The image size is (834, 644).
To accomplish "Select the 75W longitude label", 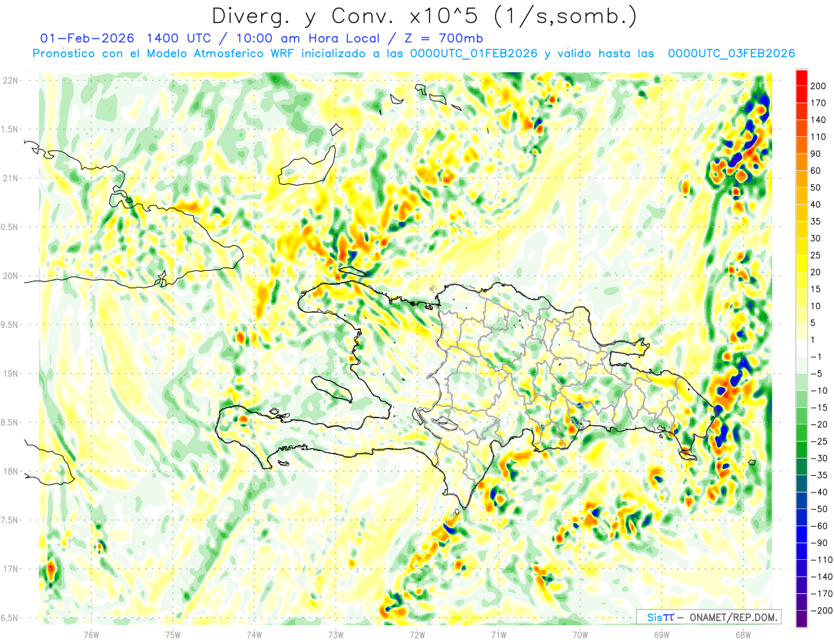I will [x=172, y=634].
